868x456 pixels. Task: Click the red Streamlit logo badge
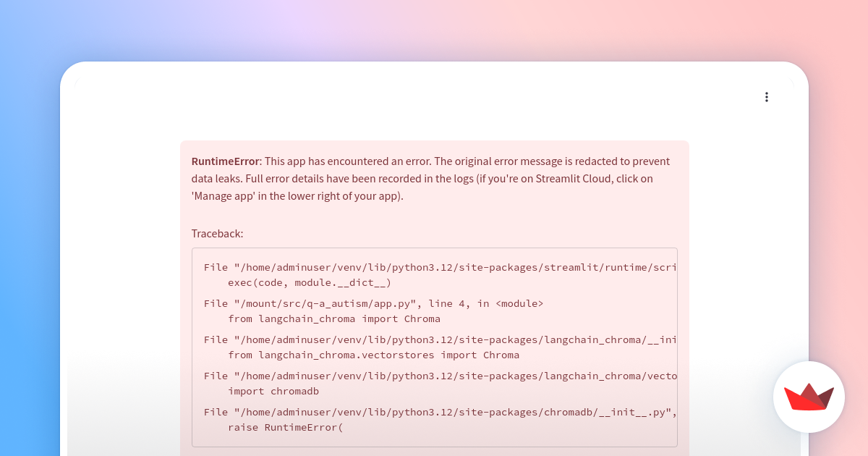809,397
